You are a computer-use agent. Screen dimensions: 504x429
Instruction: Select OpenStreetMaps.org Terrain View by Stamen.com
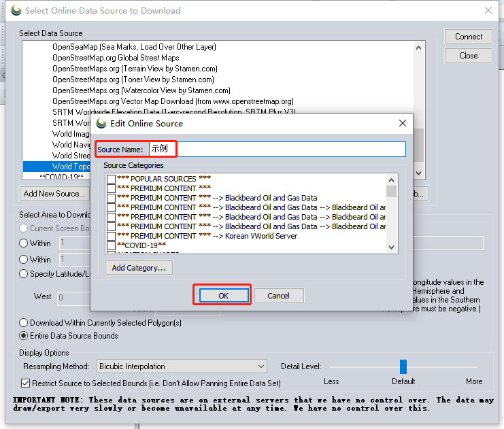135,69
